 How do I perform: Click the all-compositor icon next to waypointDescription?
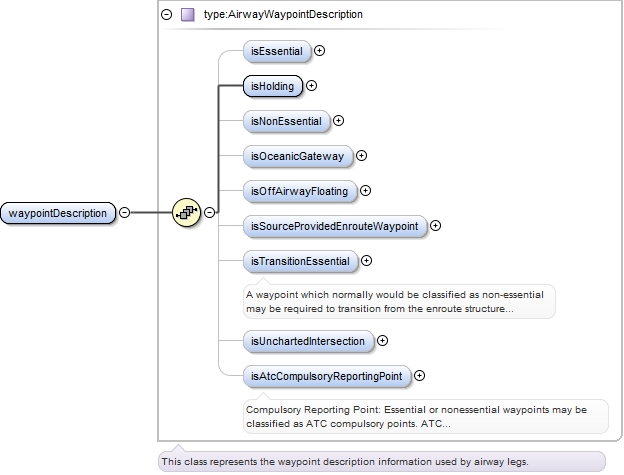pos(186,212)
